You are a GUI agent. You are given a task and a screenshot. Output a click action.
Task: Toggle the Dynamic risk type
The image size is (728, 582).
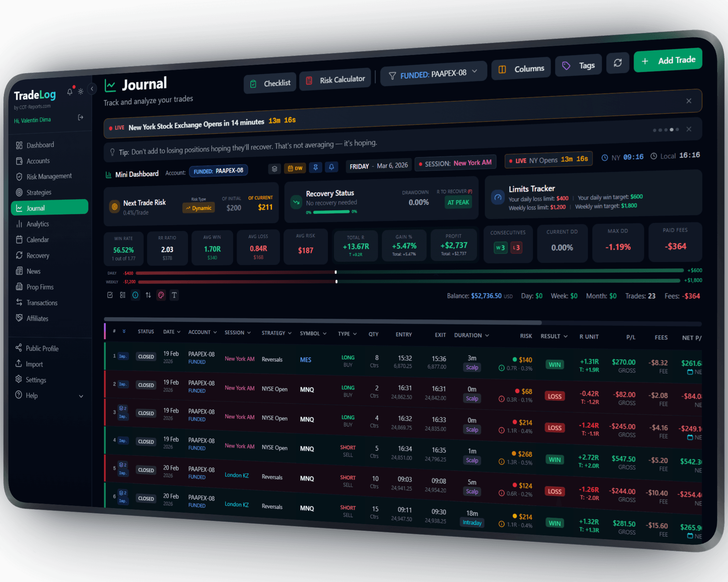click(x=198, y=208)
